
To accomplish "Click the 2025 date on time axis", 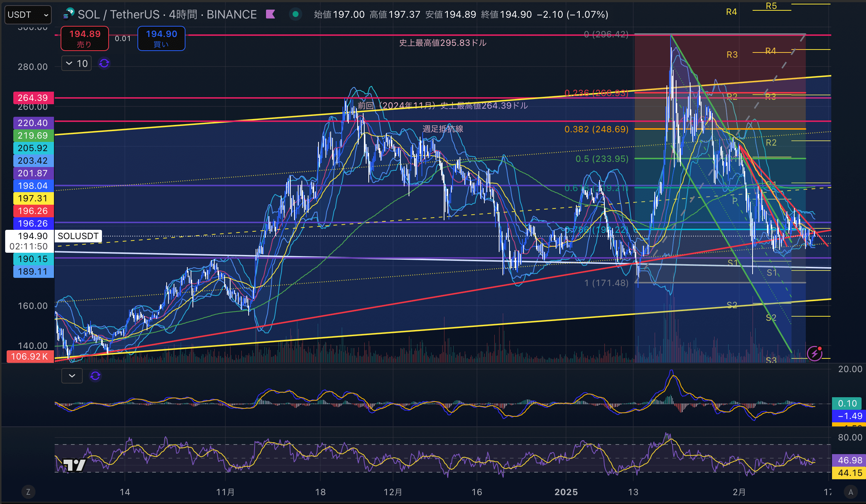I will (566, 492).
